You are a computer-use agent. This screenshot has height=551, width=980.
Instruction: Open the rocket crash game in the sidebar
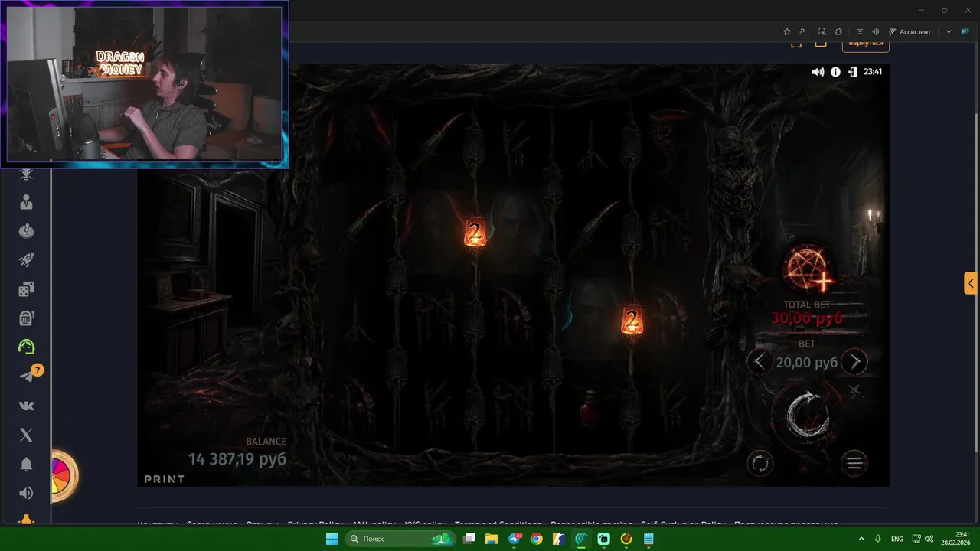coord(26,260)
